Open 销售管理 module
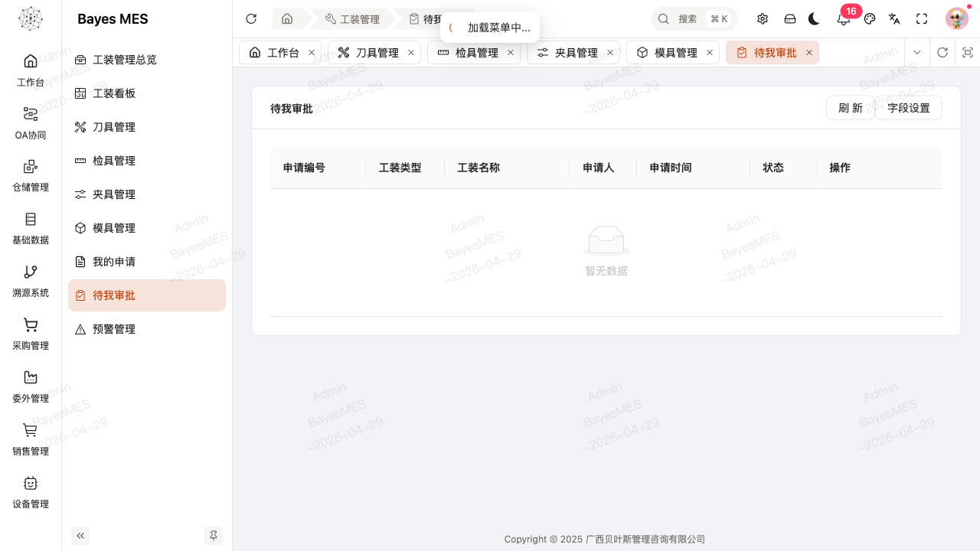 [31, 439]
